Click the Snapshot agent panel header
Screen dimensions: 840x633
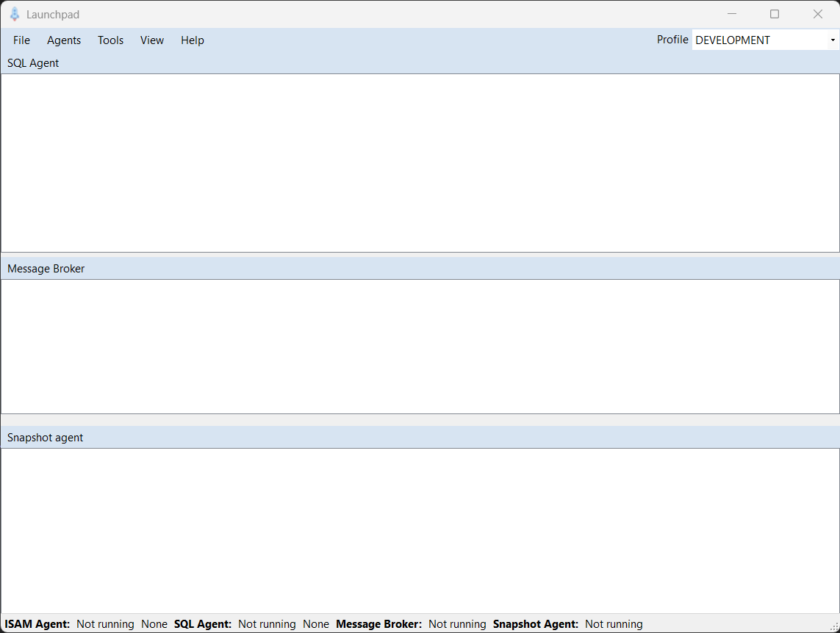(x=44, y=437)
